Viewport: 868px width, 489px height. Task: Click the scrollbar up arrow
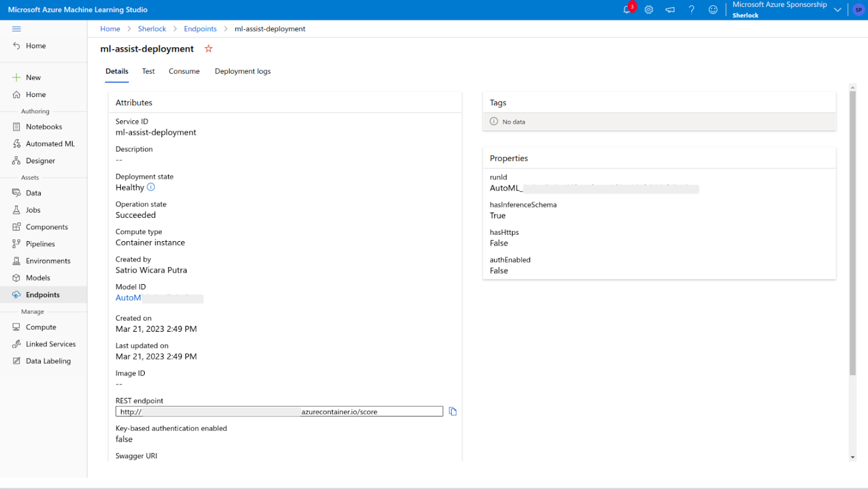click(x=852, y=87)
